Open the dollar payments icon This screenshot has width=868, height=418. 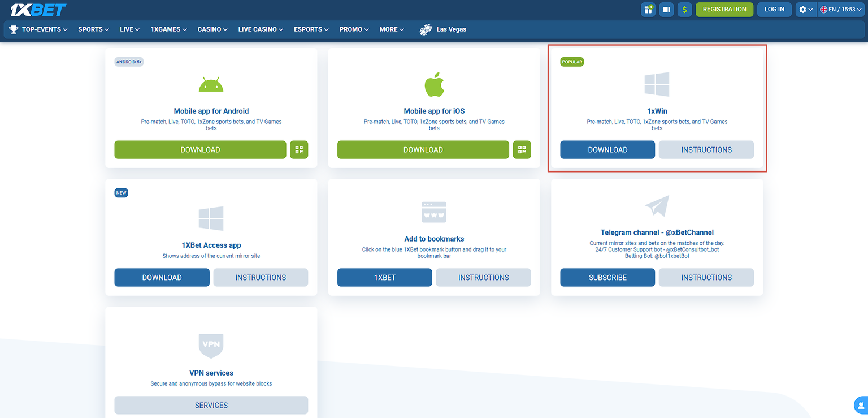click(684, 10)
